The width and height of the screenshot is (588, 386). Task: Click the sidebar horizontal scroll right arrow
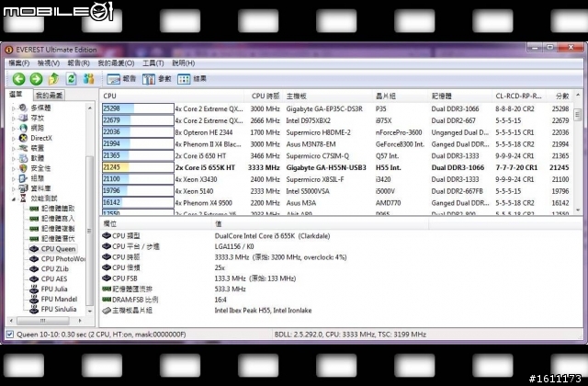coord(80,321)
